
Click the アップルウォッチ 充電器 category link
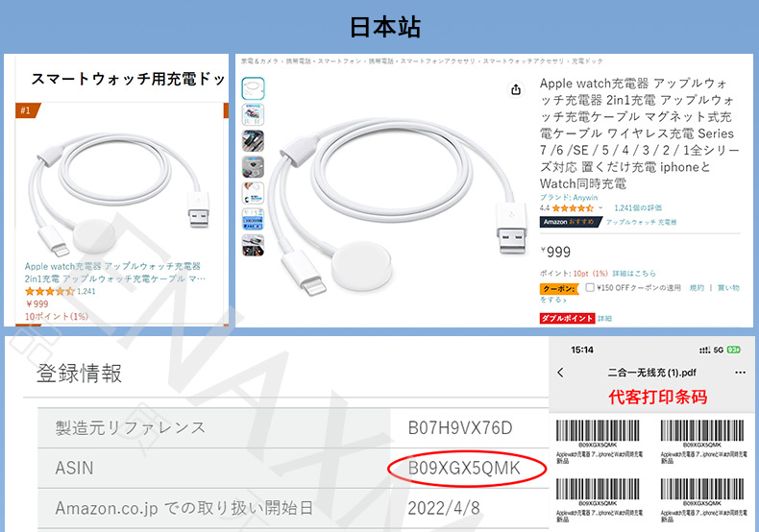(x=641, y=222)
